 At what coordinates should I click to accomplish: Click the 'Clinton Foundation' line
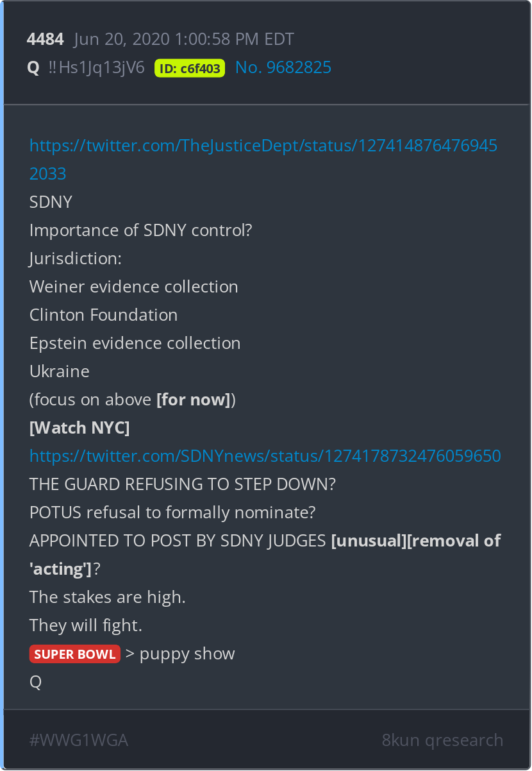click(104, 315)
